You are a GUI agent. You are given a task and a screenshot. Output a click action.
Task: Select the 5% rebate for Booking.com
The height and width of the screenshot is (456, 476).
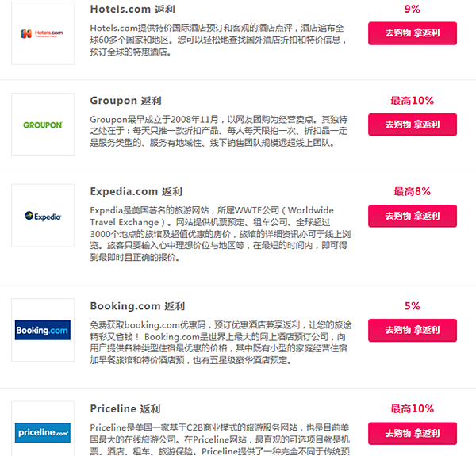pos(413,306)
